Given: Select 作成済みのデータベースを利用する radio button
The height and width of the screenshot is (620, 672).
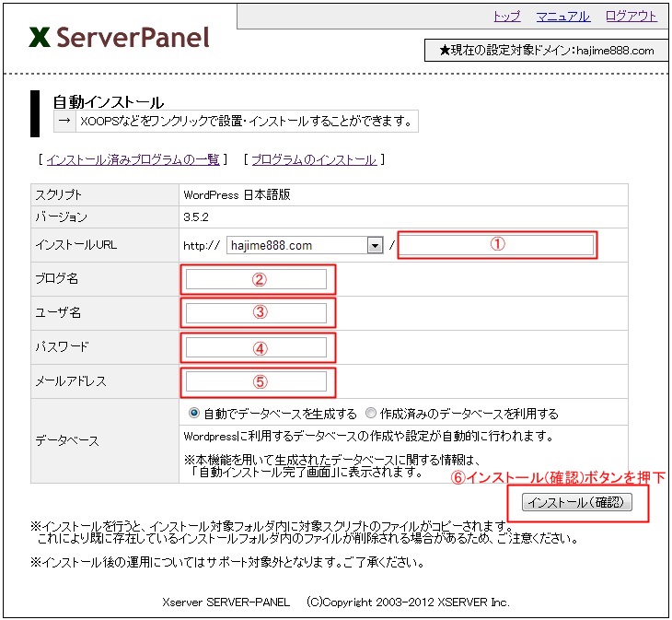Looking at the screenshot, I should pos(371,413).
